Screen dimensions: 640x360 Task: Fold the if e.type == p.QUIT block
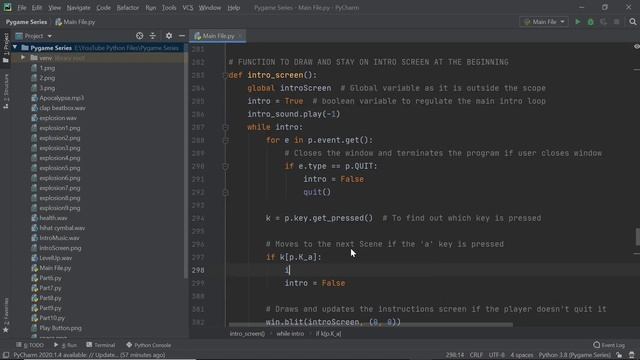click(225, 166)
